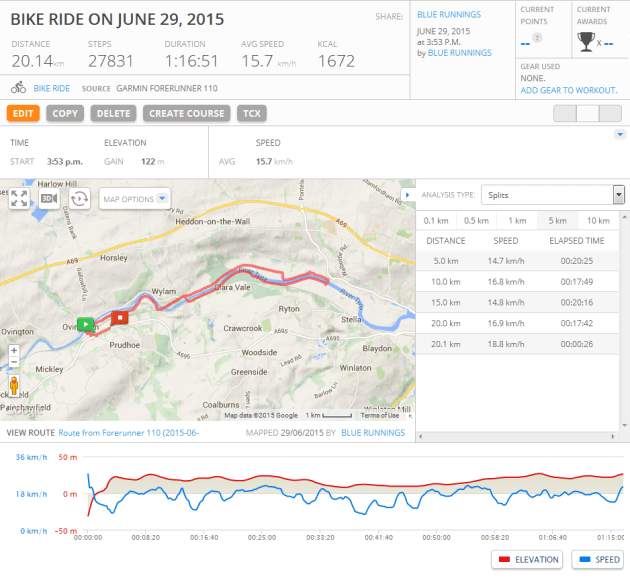This screenshot has height=578, width=630.
Task: Export workout with TCX button
Action: [x=252, y=113]
